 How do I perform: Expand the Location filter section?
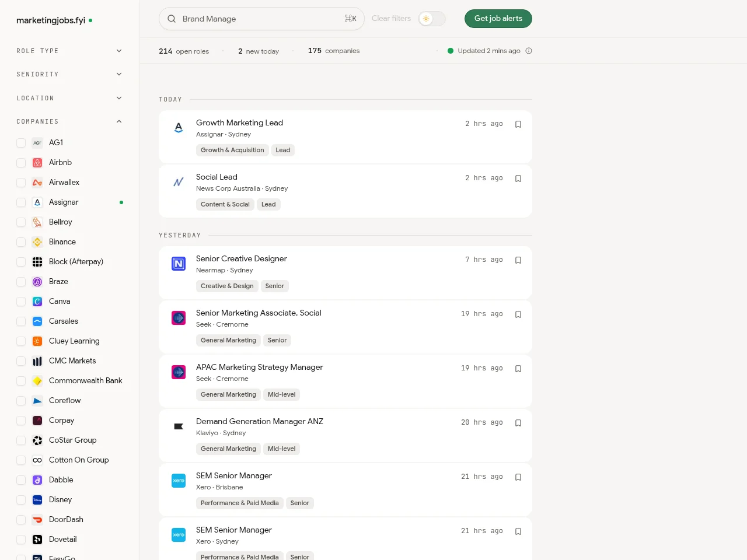(69, 98)
